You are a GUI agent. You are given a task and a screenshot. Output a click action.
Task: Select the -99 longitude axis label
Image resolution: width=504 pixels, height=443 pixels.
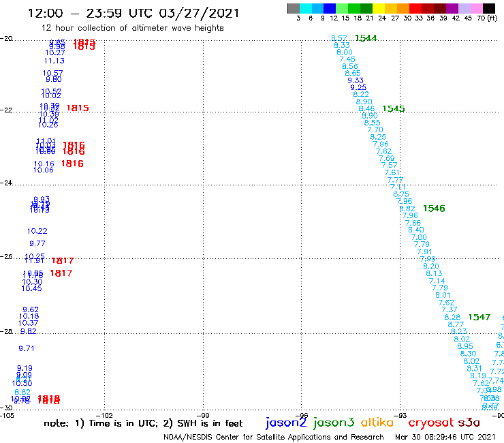(203, 415)
